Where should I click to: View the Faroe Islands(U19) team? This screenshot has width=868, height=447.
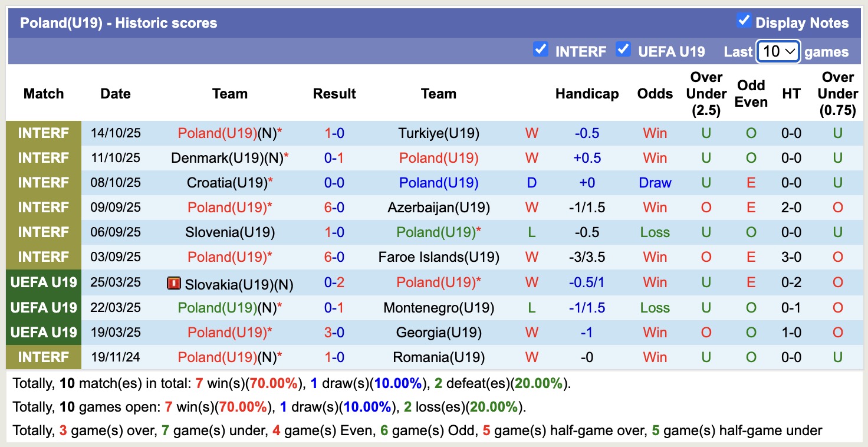coord(438,257)
